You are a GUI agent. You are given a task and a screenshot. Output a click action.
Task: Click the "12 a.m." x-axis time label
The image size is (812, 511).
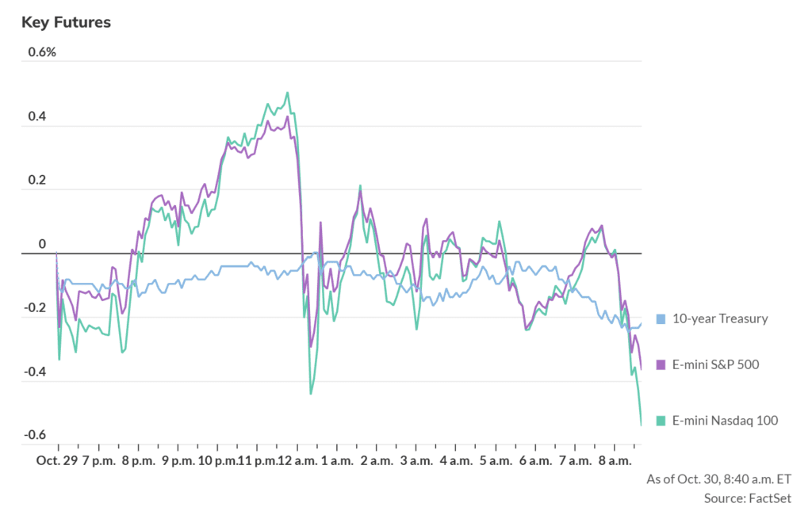(295, 461)
